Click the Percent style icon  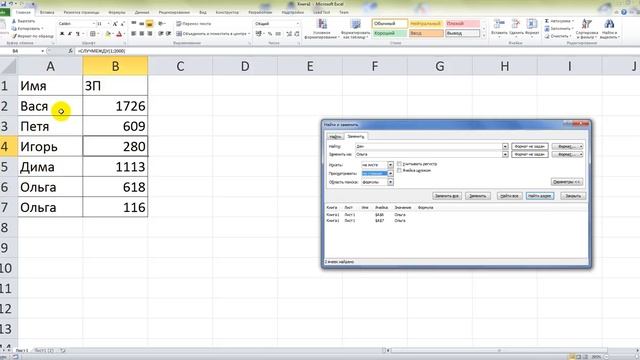click(270, 34)
